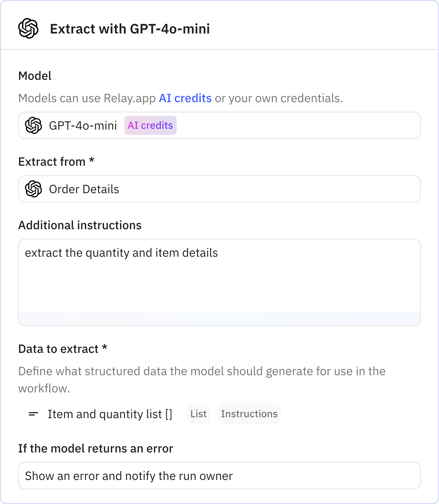
Task: Select the AI credits badge on the model
Action: pos(150,125)
